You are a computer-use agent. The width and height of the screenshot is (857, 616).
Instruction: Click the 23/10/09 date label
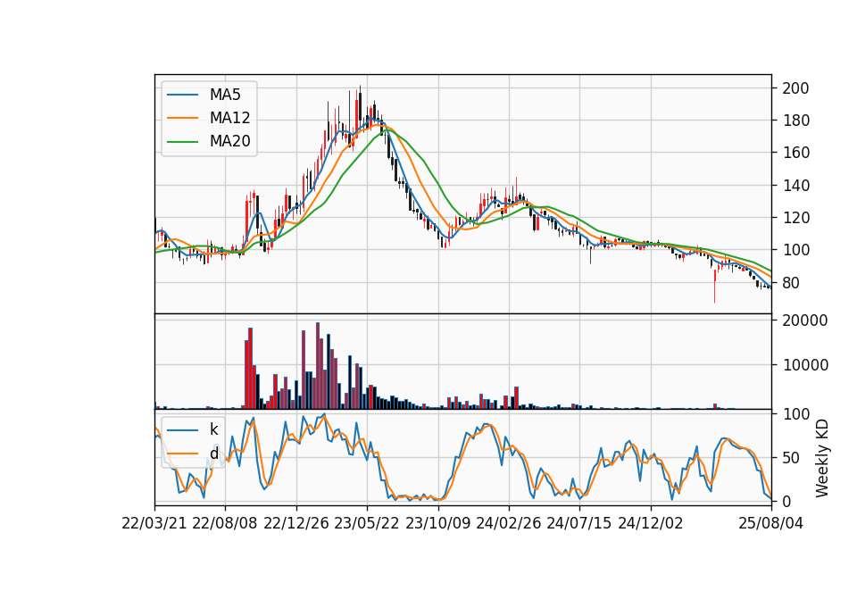[x=437, y=523]
